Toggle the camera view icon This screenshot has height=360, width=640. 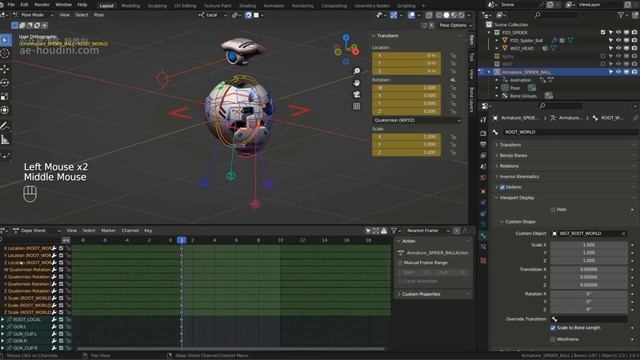357,95
